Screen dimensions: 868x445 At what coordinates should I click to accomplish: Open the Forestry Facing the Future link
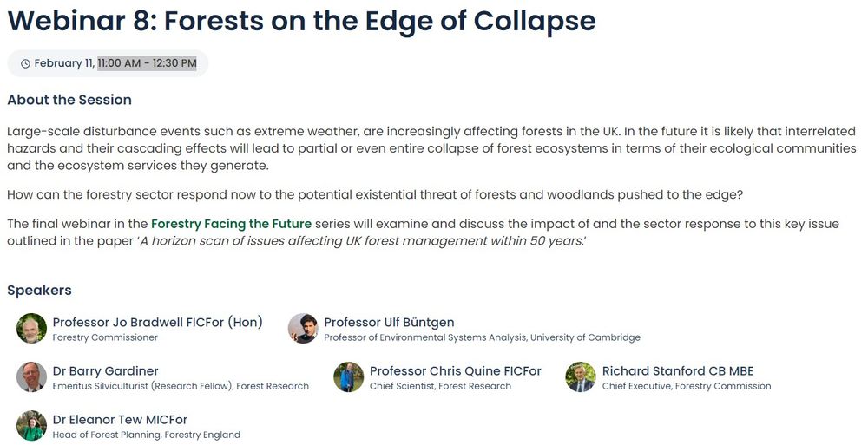232,224
